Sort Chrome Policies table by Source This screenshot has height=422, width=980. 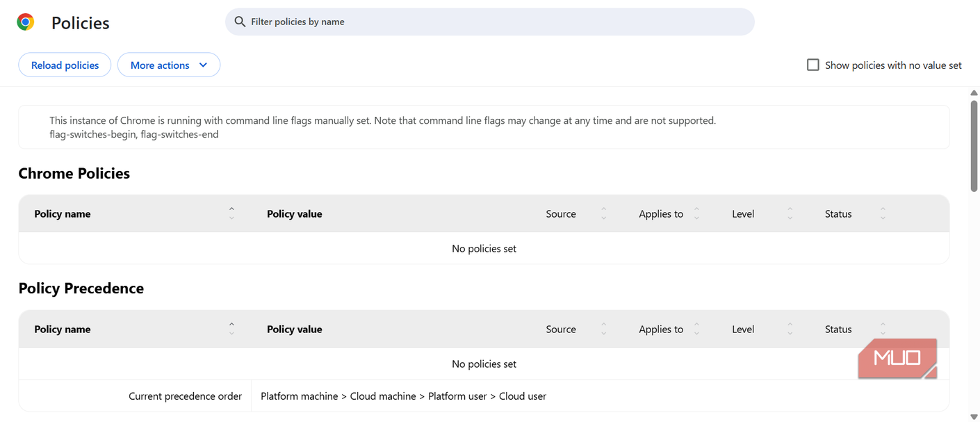603,213
